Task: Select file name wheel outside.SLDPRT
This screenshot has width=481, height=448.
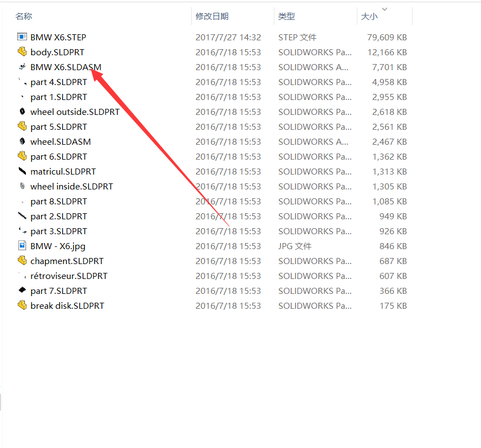Action: tap(75, 112)
